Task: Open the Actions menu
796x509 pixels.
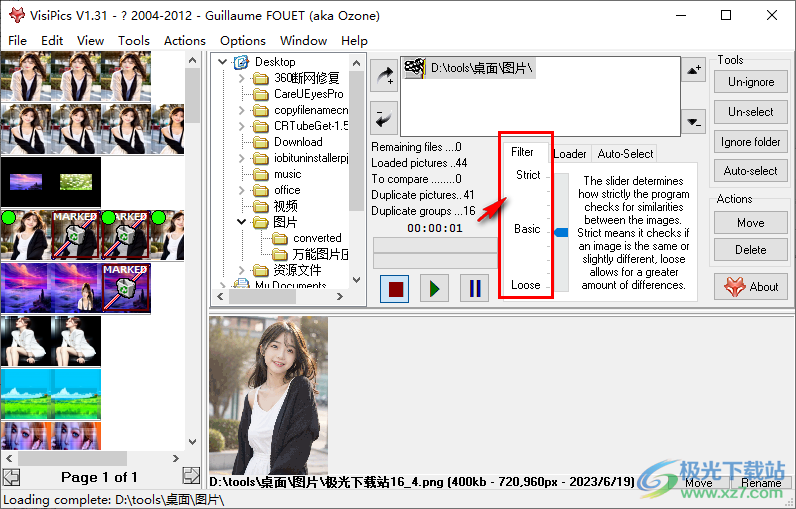Action: (185, 41)
